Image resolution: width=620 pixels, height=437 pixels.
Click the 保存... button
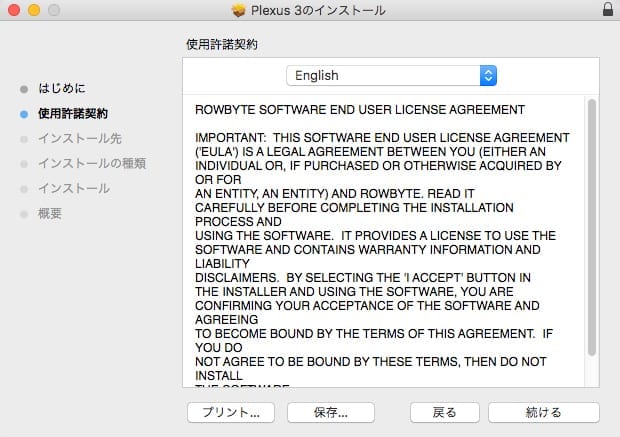[331, 412]
